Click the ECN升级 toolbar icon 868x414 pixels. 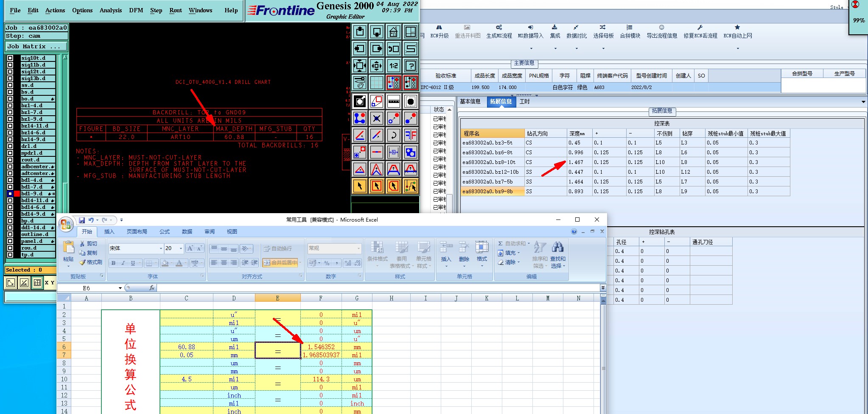[440, 32]
